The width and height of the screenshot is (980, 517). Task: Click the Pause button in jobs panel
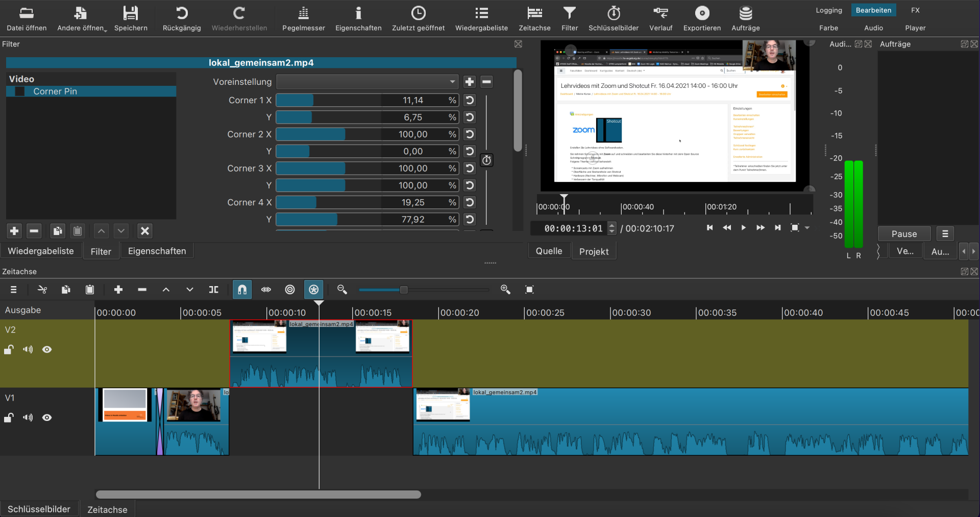[903, 233]
